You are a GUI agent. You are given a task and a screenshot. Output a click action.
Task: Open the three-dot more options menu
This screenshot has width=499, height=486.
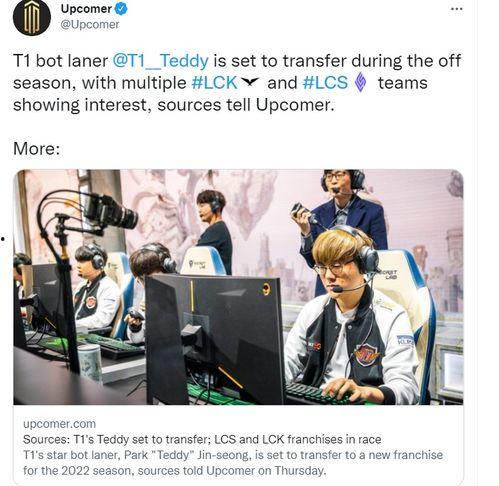456,9
